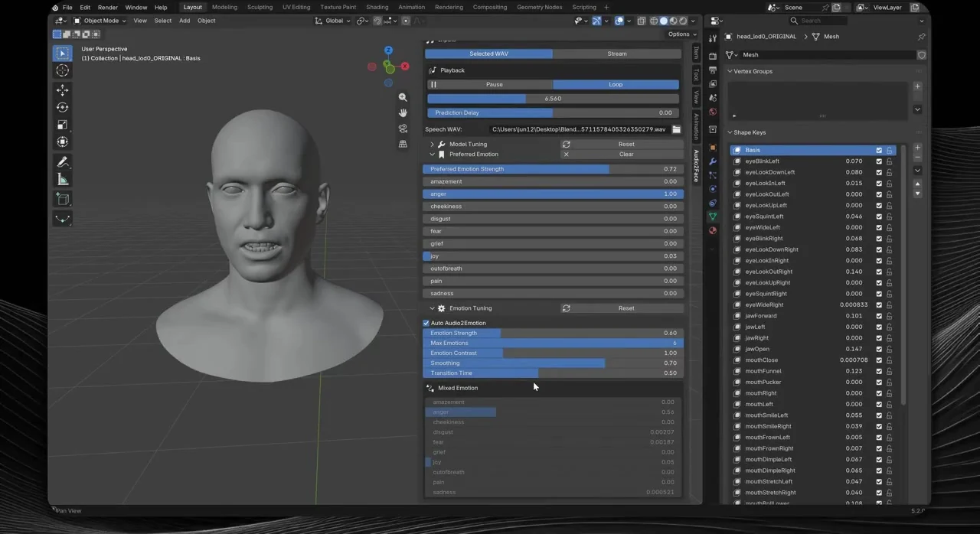Open the Render menu
This screenshot has width=980, height=534.
[x=108, y=7]
